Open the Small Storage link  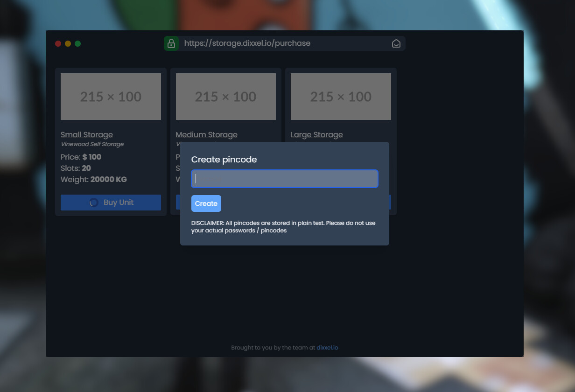click(87, 135)
